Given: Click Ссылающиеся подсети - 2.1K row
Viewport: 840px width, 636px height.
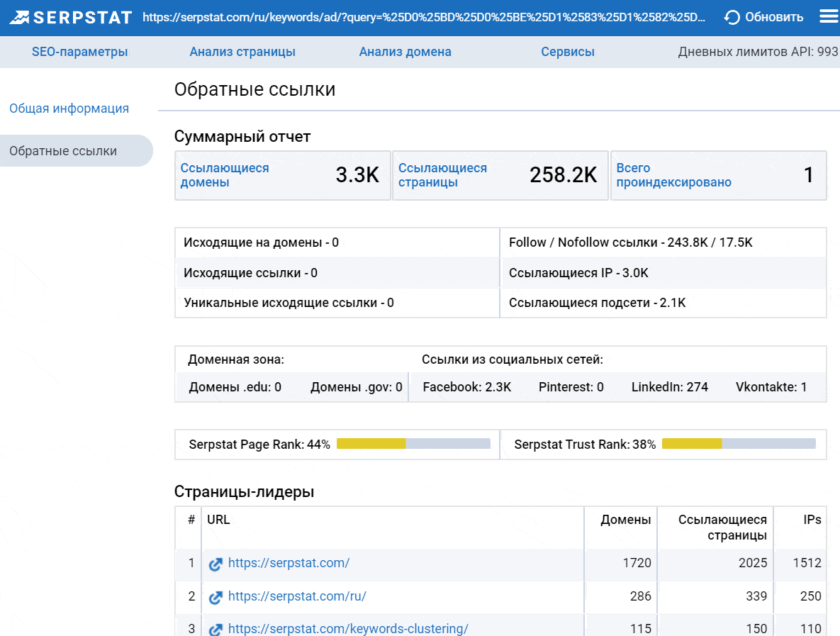Looking at the screenshot, I should pos(663,303).
